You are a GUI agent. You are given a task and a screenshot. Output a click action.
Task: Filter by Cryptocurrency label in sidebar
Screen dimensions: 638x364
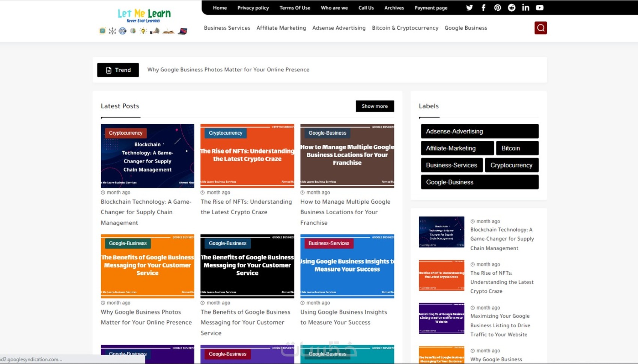pyautogui.click(x=512, y=165)
